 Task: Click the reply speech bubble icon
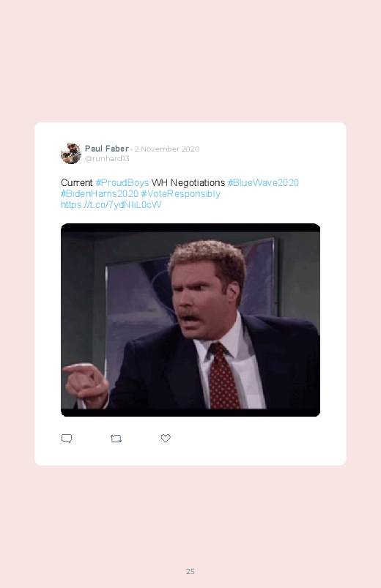tap(67, 439)
